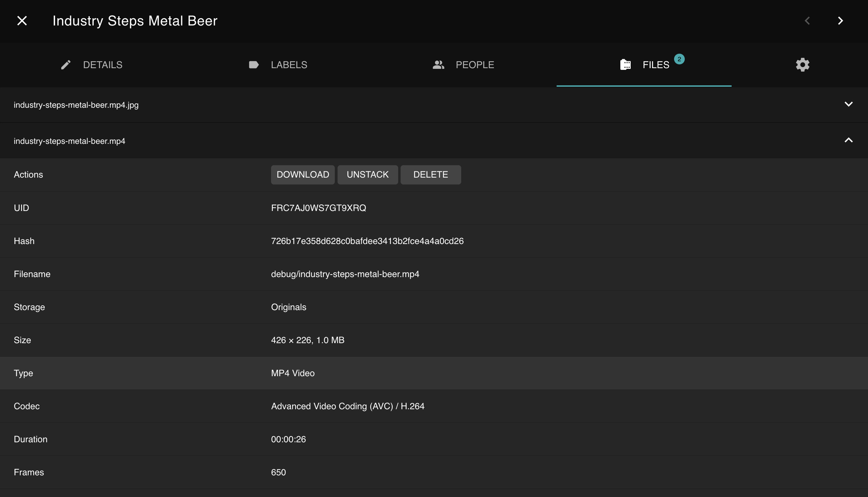Open the edit Details pencil icon
Screen dimensions: 868x497
(x=66, y=65)
